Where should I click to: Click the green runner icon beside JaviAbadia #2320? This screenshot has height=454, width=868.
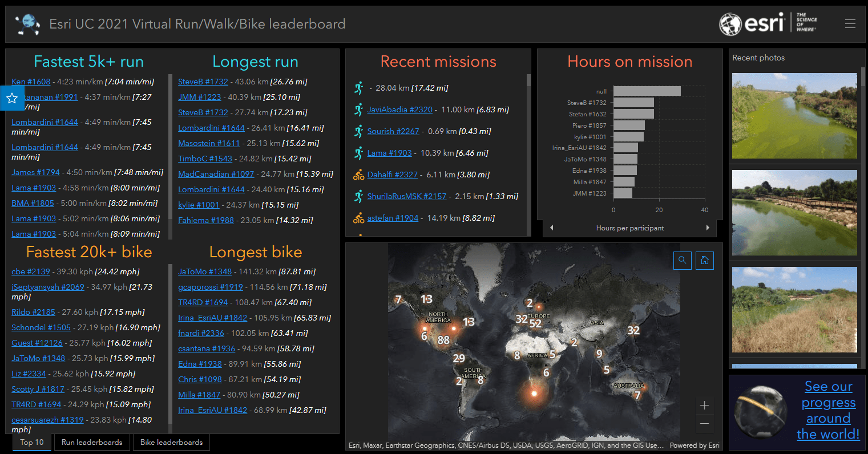(x=358, y=110)
